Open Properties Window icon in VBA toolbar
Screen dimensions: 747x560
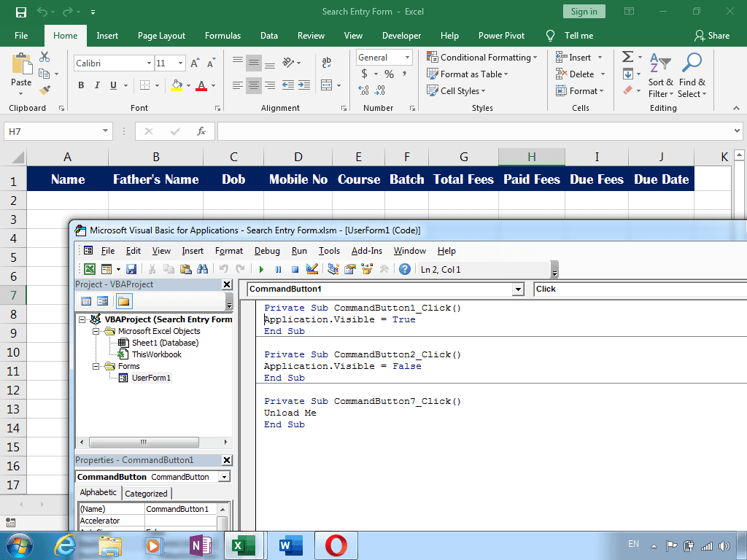350,269
